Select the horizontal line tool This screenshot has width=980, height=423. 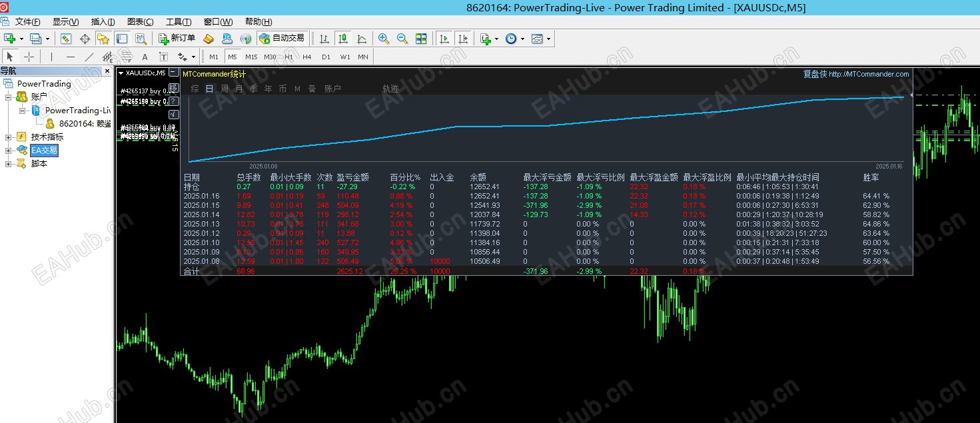coord(70,57)
